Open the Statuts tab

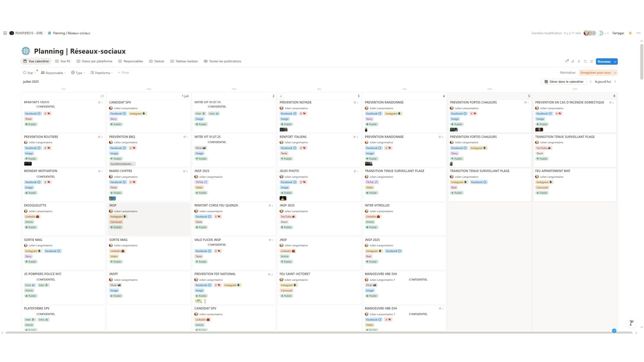[x=157, y=61]
